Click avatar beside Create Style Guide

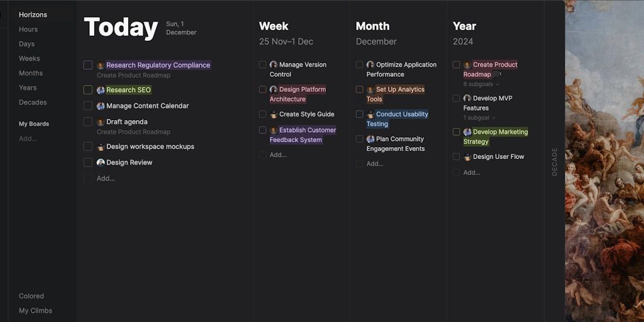click(x=274, y=114)
